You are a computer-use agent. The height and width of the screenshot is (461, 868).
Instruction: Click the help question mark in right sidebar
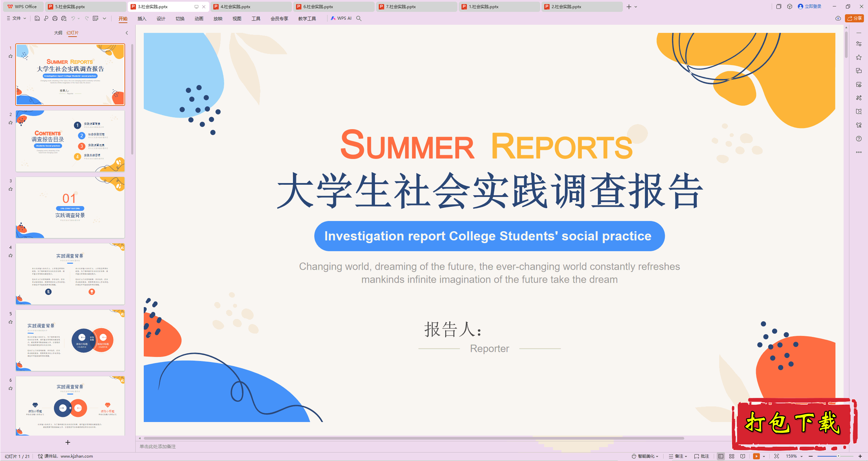(x=859, y=139)
